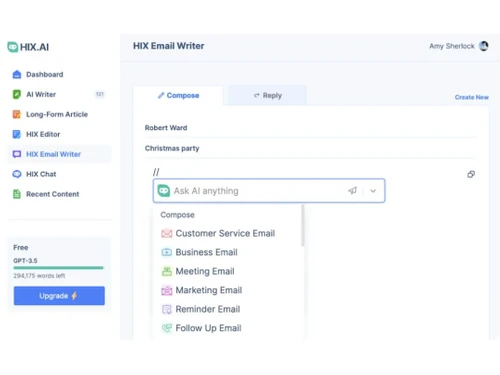The width and height of the screenshot is (500, 375).
Task: Click the '//' text in the email body
Action: point(156,172)
